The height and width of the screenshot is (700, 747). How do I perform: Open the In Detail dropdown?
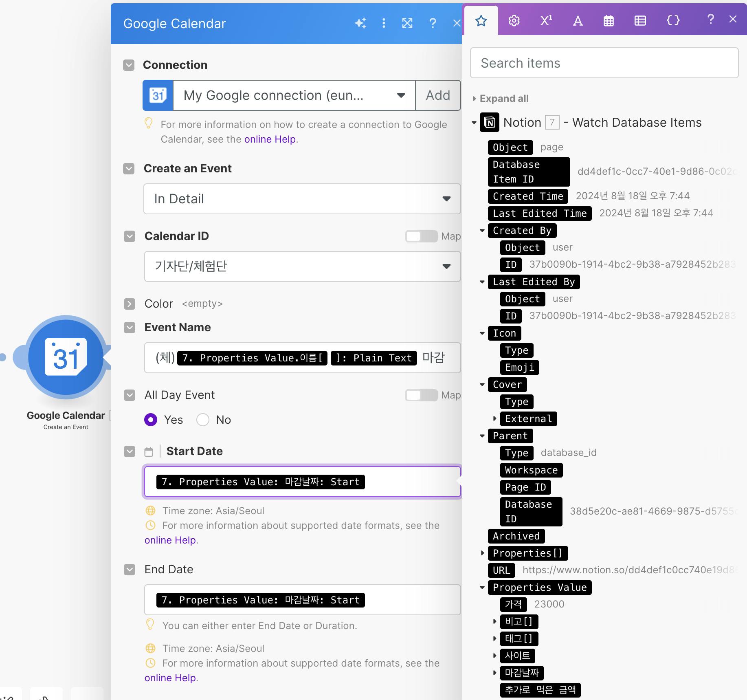302,199
